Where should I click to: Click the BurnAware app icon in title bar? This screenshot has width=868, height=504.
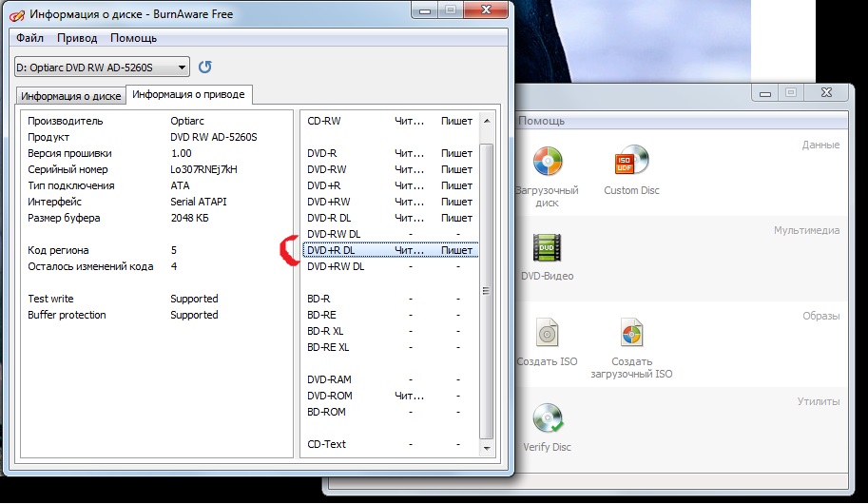pyautogui.click(x=17, y=14)
